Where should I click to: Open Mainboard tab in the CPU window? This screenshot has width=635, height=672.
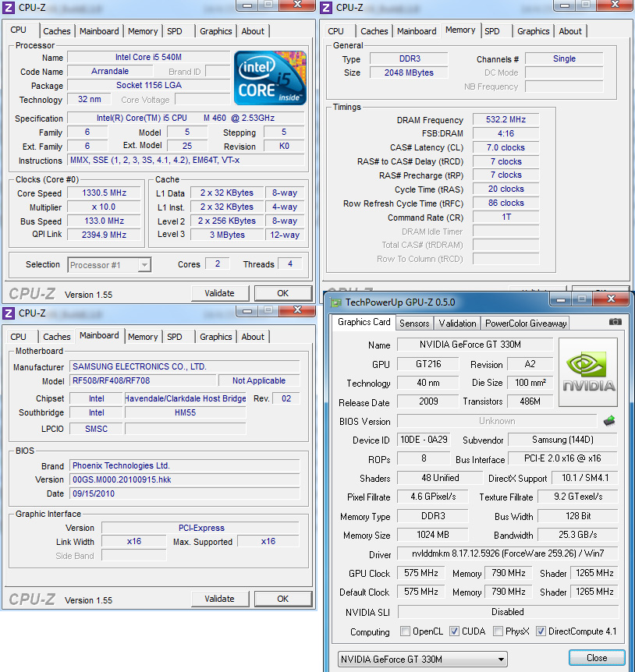coord(99,31)
